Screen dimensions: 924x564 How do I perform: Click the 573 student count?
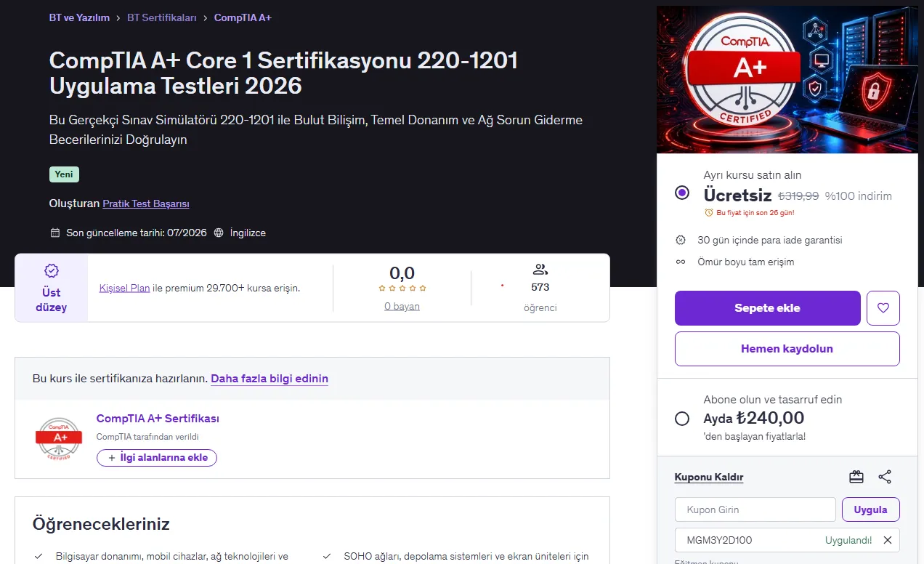pyautogui.click(x=540, y=287)
